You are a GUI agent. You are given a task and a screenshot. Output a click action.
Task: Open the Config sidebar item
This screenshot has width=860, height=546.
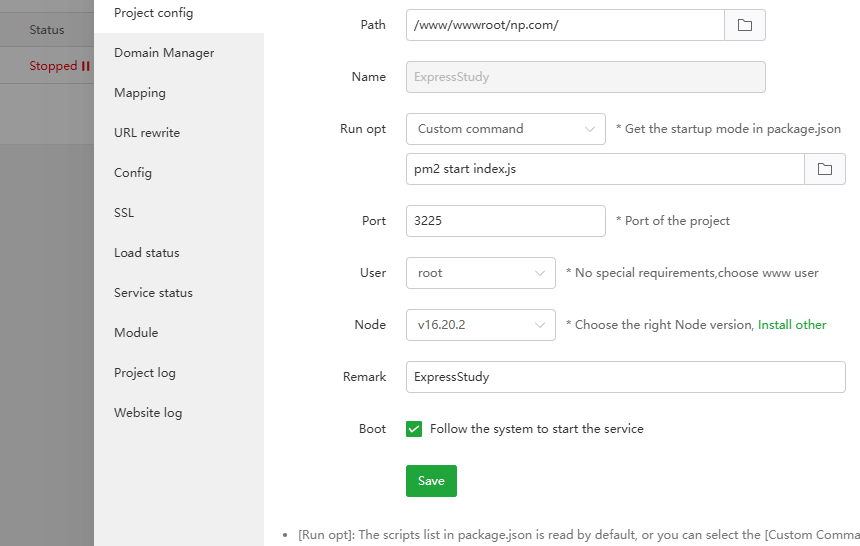click(x=133, y=173)
